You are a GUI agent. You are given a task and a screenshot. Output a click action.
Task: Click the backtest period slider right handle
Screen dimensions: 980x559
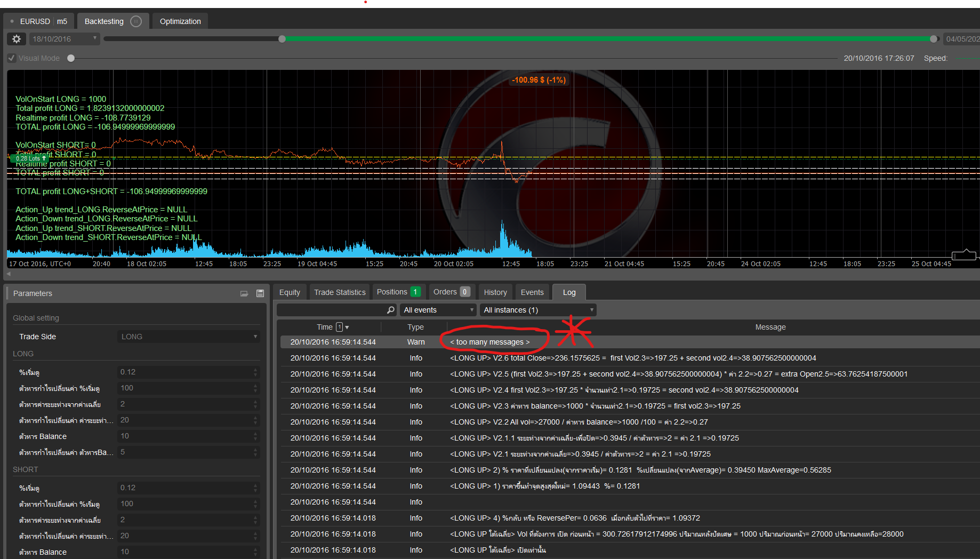pos(934,39)
